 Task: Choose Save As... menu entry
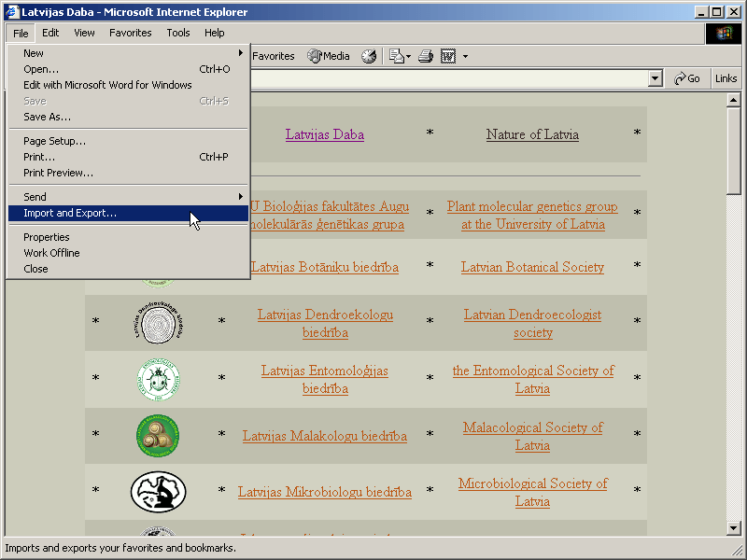click(128, 117)
